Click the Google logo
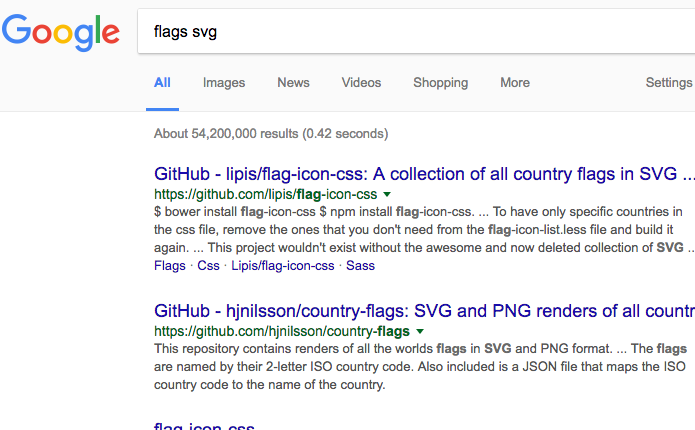The width and height of the screenshot is (695, 430). click(61, 32)
